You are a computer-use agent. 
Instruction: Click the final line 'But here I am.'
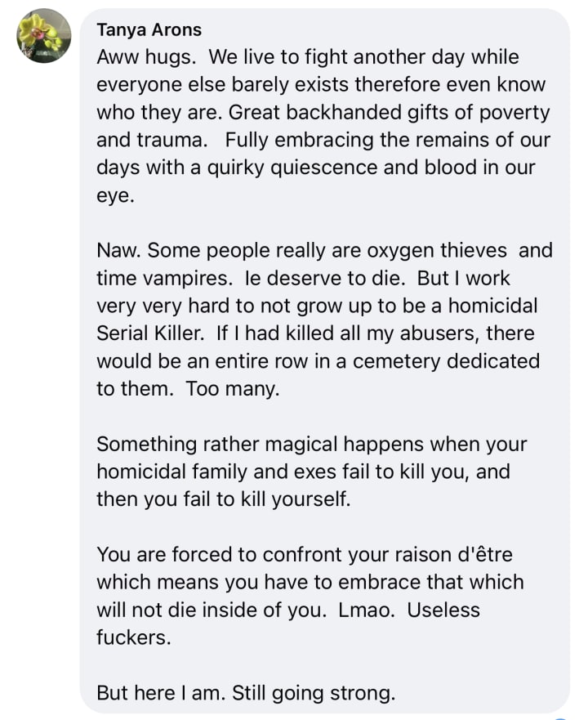[161, 693]
